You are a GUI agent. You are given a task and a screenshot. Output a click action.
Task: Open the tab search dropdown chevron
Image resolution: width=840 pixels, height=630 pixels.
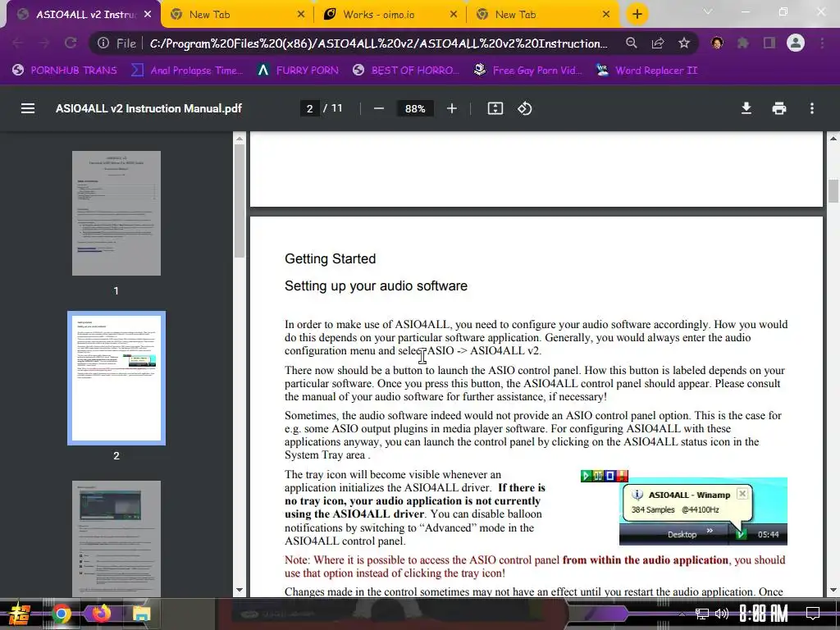tap(708, 11)
